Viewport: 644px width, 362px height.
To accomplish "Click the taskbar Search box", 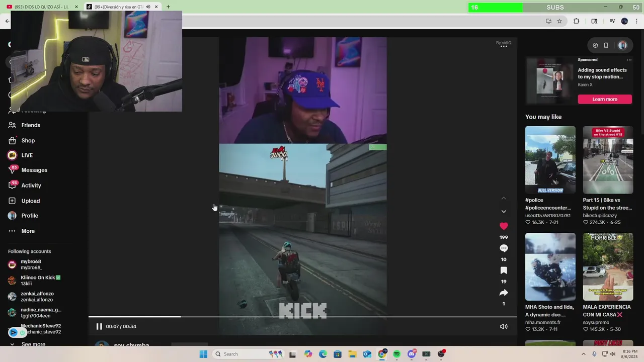I will click(248, 354).
